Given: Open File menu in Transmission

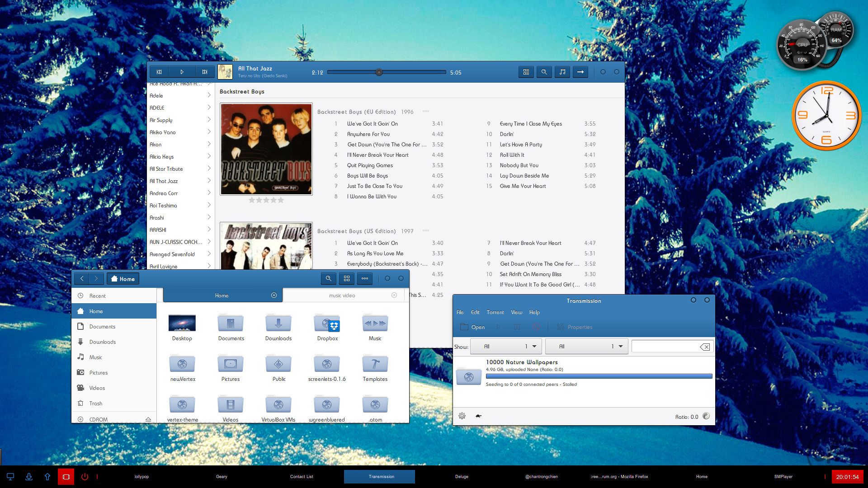Looking at the screenshot, I should click(x=460, y=312).
